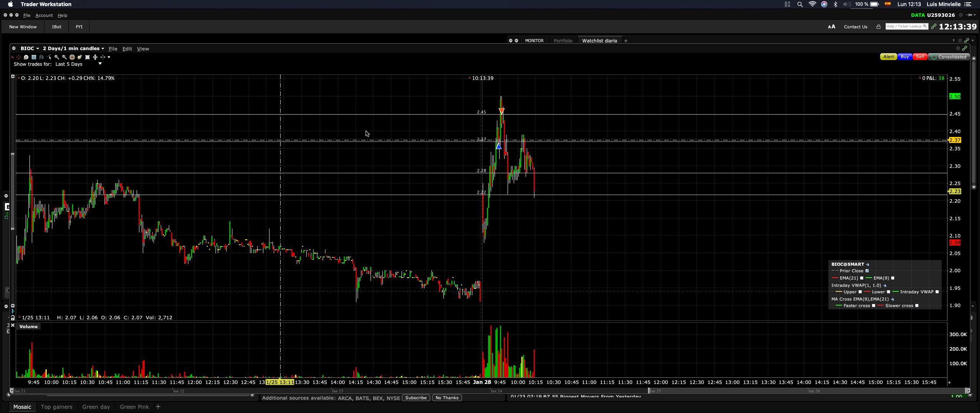This screenshot has width=980, height=413.
Task: Click the zoom out magnifier icon
Action: coord(64,57)
